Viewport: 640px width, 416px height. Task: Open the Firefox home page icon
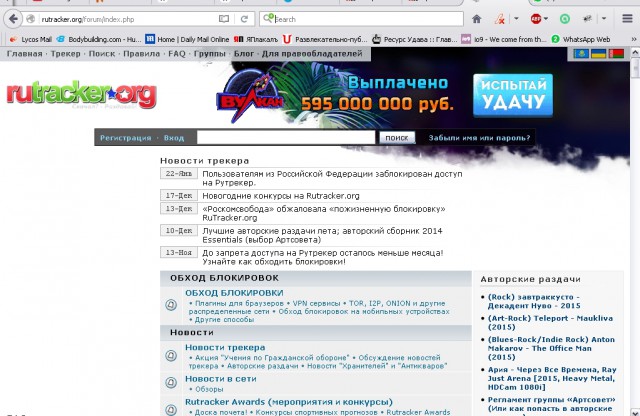[x=476, y=19]
